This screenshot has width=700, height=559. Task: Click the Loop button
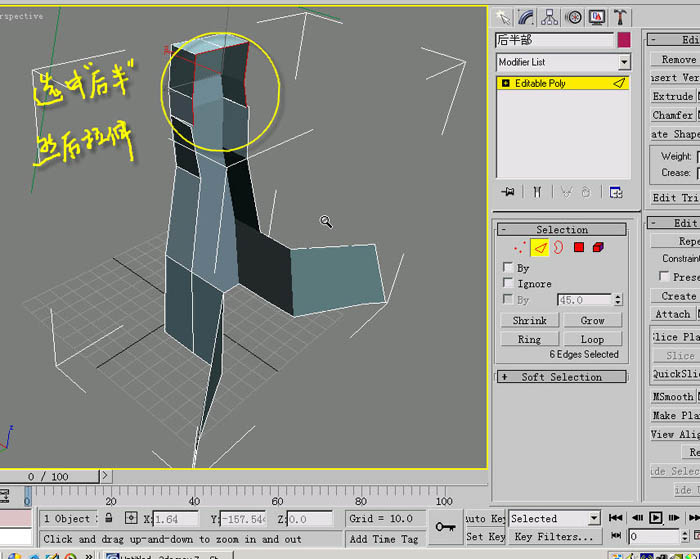(x=592, y=339)
